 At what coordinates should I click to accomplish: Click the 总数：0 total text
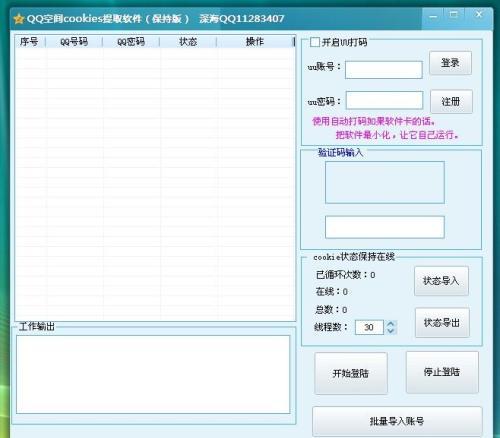coord(331,310)
